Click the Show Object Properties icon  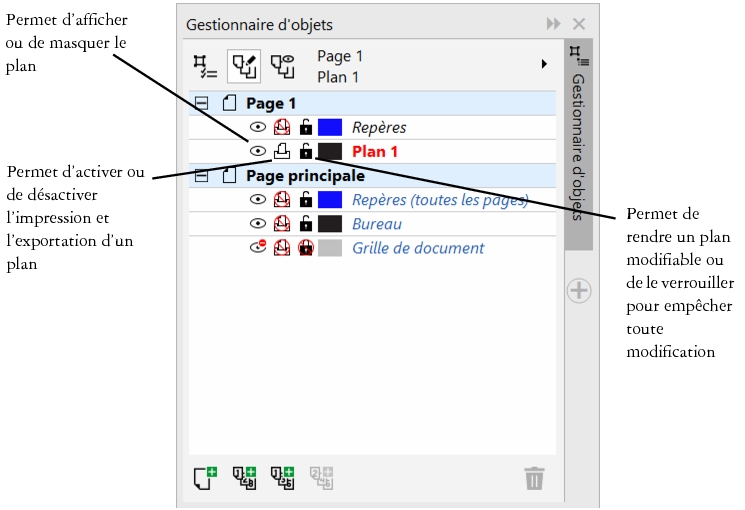point(205,64)
